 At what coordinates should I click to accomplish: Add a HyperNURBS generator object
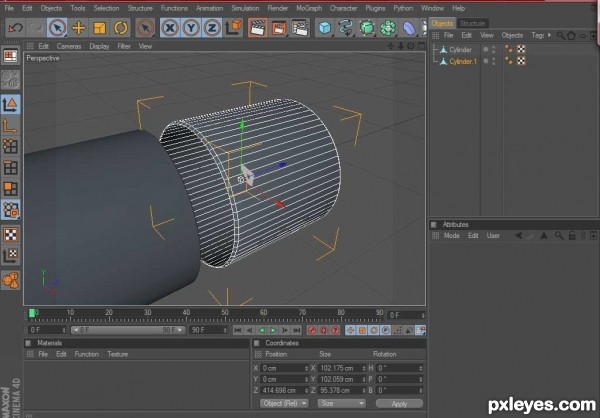tap(367, 28)
